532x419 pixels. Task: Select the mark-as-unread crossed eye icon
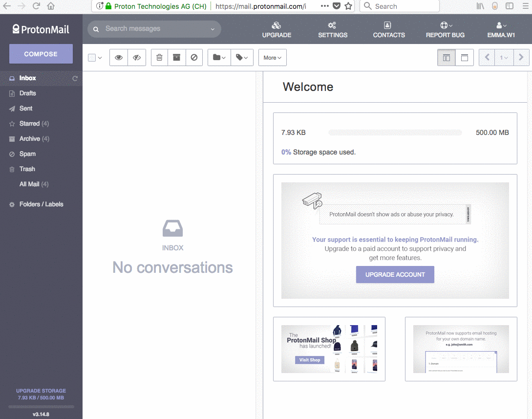137,57
